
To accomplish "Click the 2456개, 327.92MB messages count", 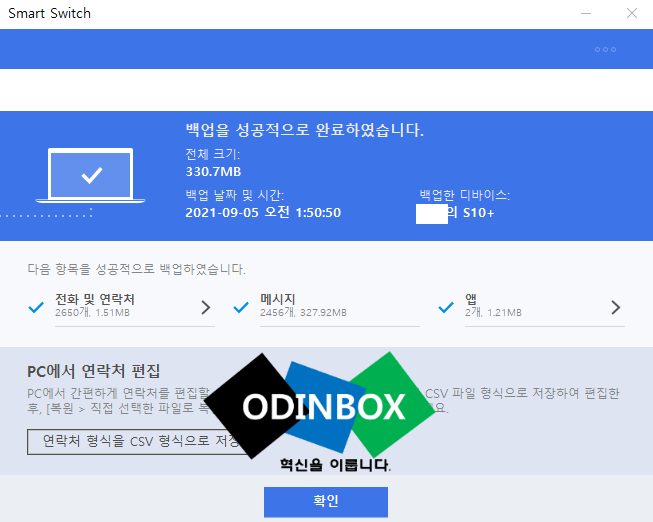I will click(303, 312).
